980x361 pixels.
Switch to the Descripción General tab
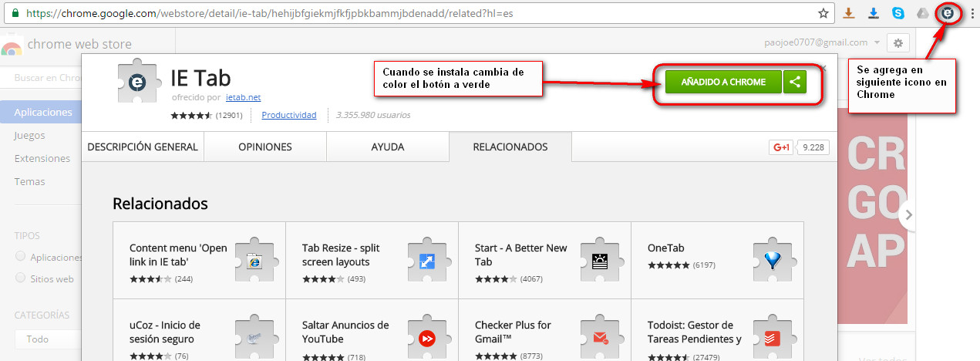(143, 147)
